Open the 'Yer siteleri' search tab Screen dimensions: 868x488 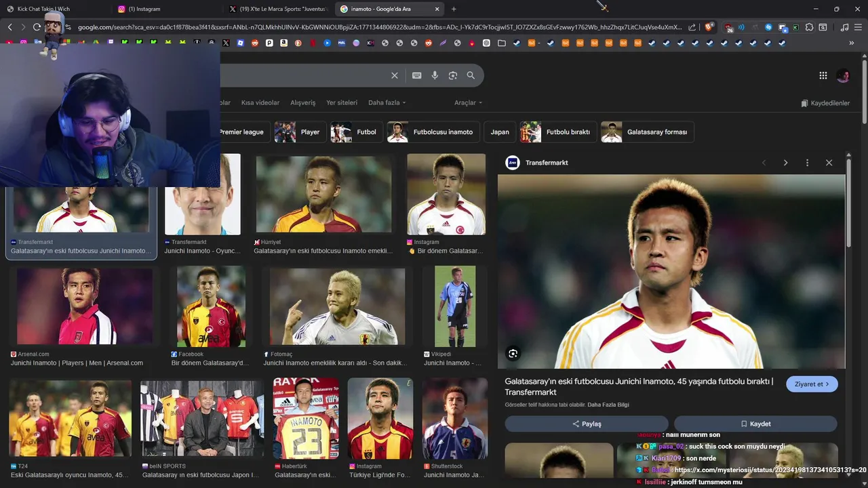pyautogui.click(x=342, y=103)
